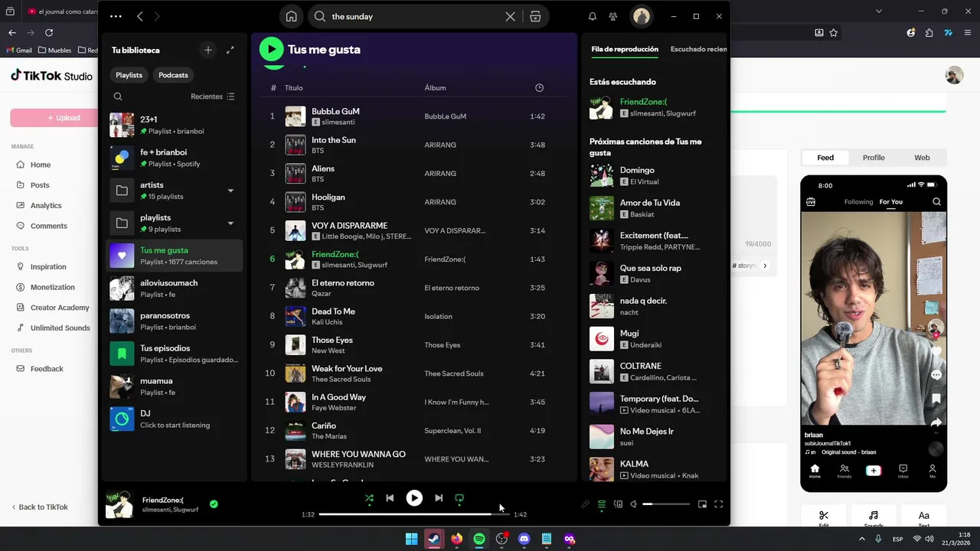Expand the playlists folder
Screen dimensions: 980x551
(x=230, y=223)
